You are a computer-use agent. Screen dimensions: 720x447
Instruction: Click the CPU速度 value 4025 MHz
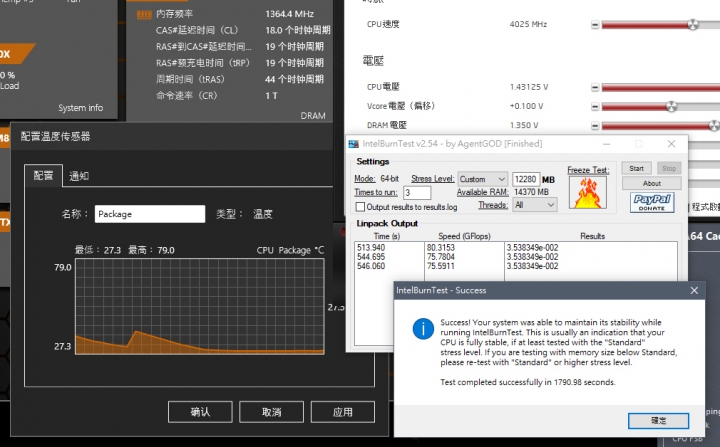pyautogui.click(x=528, y=24)
